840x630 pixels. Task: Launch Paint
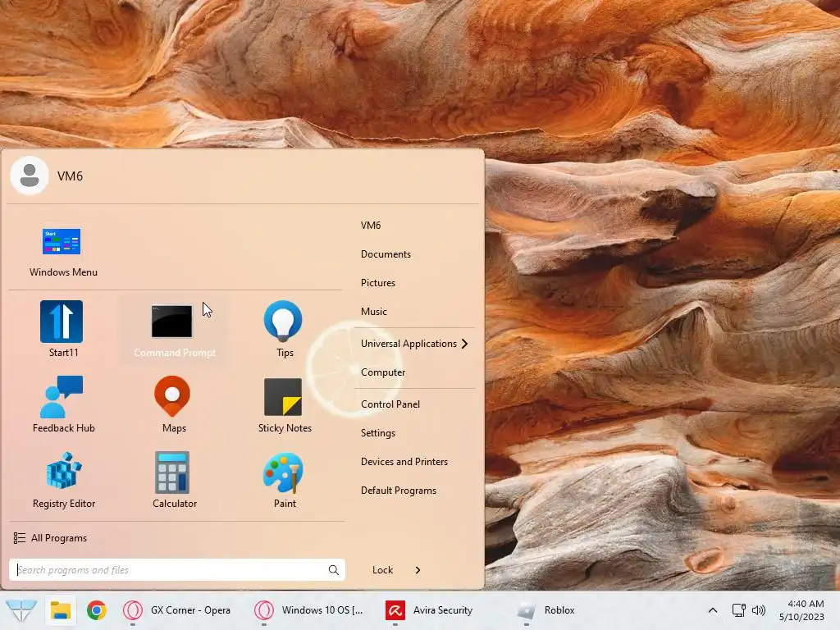[x=285, y=480]
